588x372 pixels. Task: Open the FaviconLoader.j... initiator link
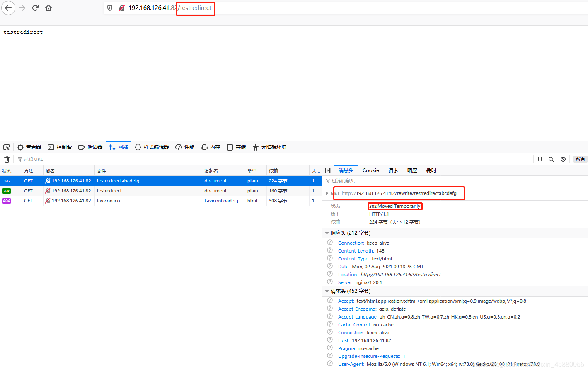tap(223, 201)
